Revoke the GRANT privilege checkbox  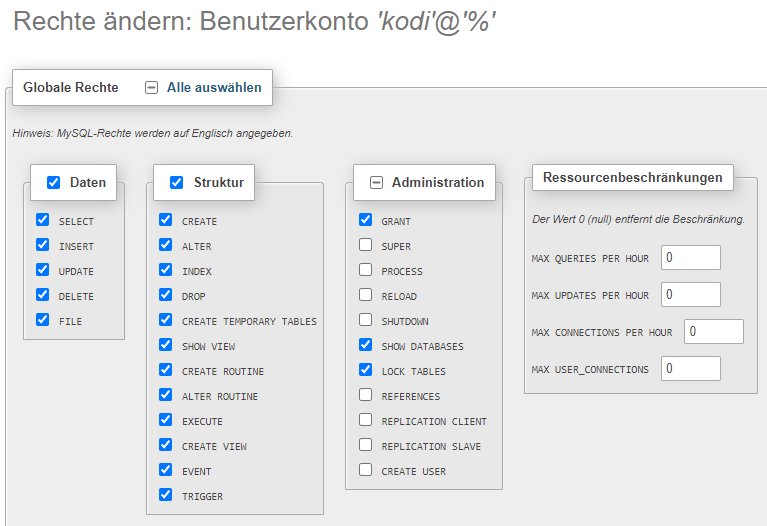(365, 220)
